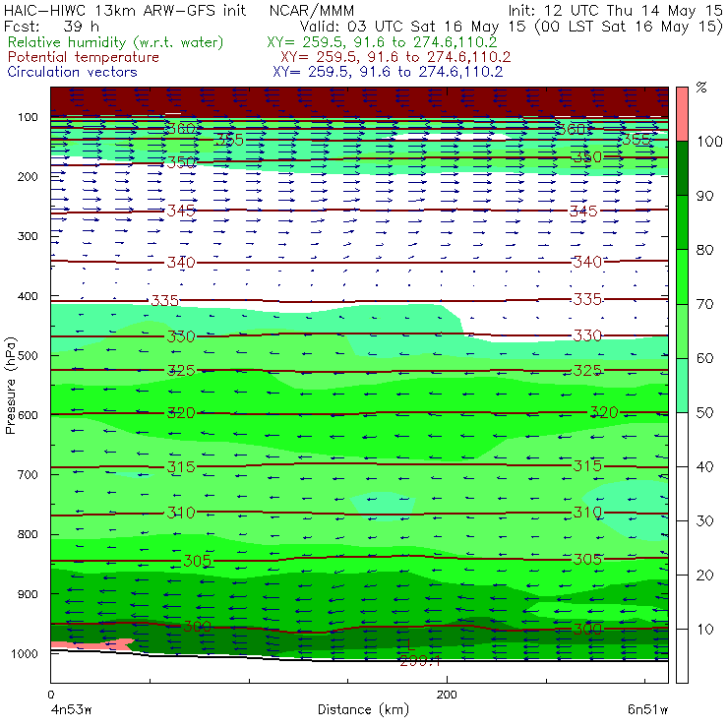Select the 'NCAR/MMM' header text
This screenshot has height=728, width=728.
click(x=312, y=11)
